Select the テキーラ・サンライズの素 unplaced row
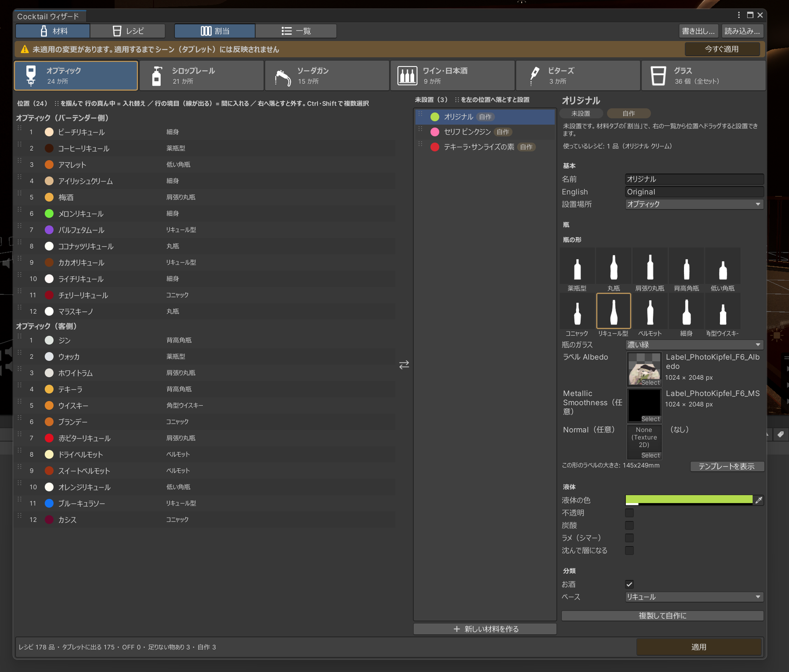This screenshot has height=672, width=789. pos(485,147)
